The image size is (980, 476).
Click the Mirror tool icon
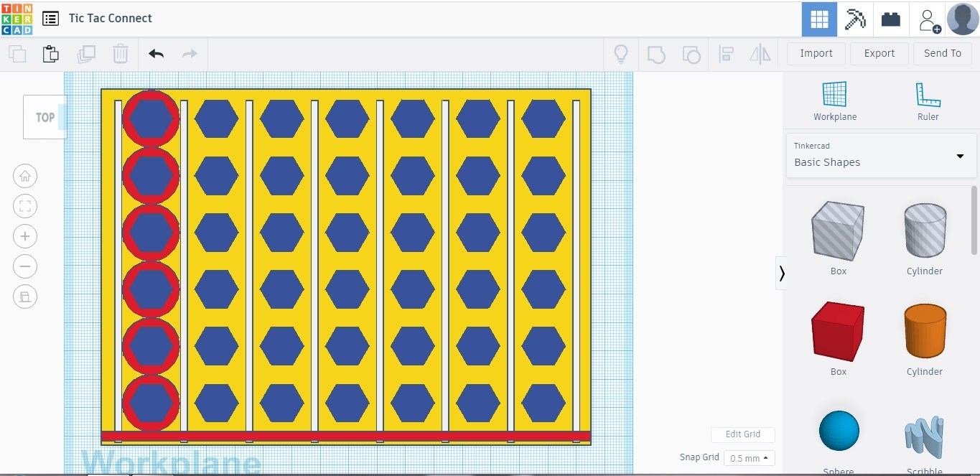coord(760,53)
